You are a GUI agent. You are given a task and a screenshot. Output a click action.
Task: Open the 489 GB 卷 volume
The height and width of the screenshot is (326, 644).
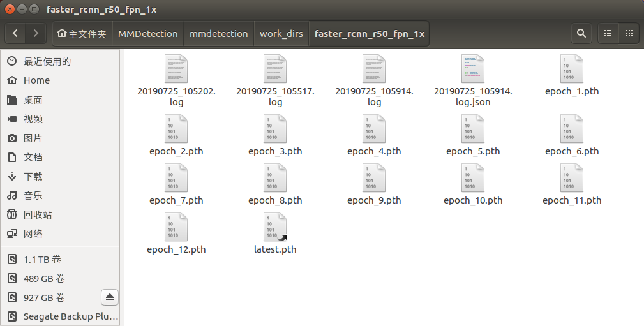(x=60, y=278)
